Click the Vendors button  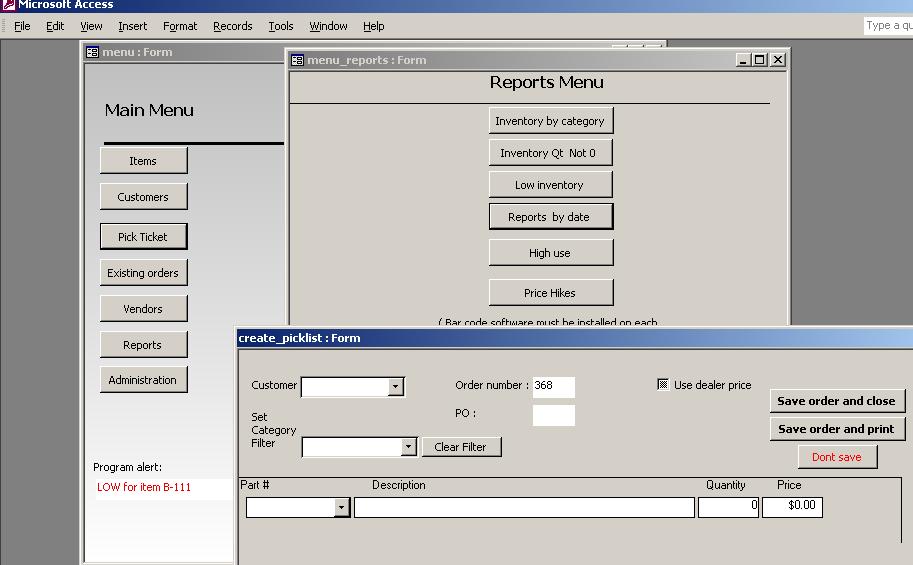pyautogui.click(x=143, y=309)
